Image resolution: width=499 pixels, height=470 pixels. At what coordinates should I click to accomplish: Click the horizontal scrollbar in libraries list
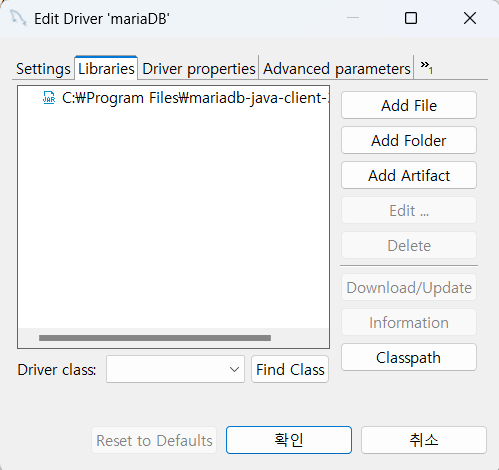pyautogui.click(x=155, y=338)
